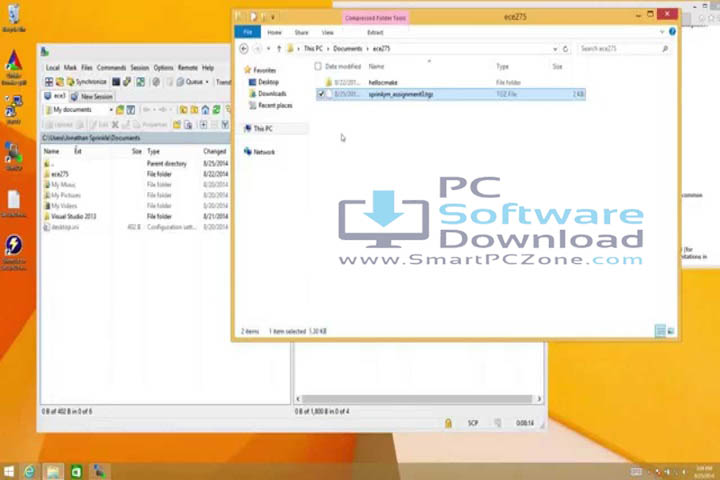Click the new folder icon in WinSCP toolbar
Screen dimensions: 720x480
(x=177, y=124)
